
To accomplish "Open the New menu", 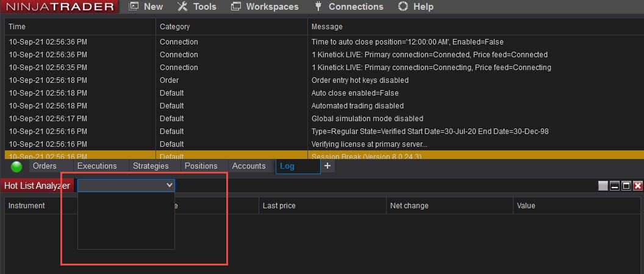I will pos(146,7).
